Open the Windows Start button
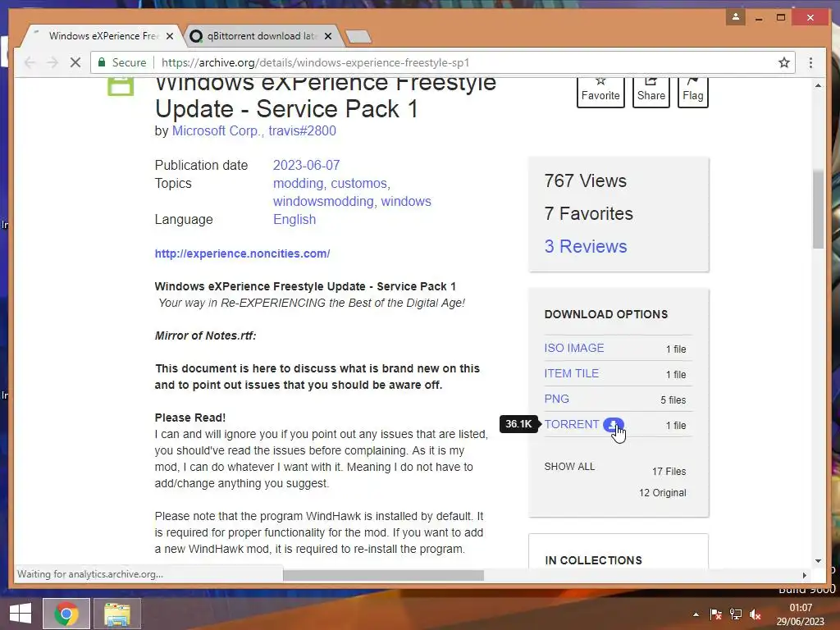840x630 pixels. 21,614
